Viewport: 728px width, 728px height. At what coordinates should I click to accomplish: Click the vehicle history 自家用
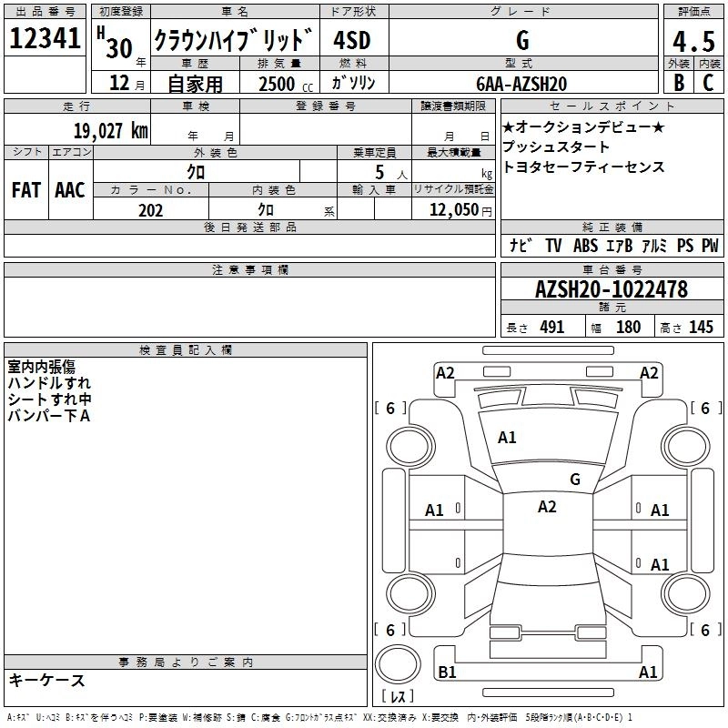pos(195,84)
